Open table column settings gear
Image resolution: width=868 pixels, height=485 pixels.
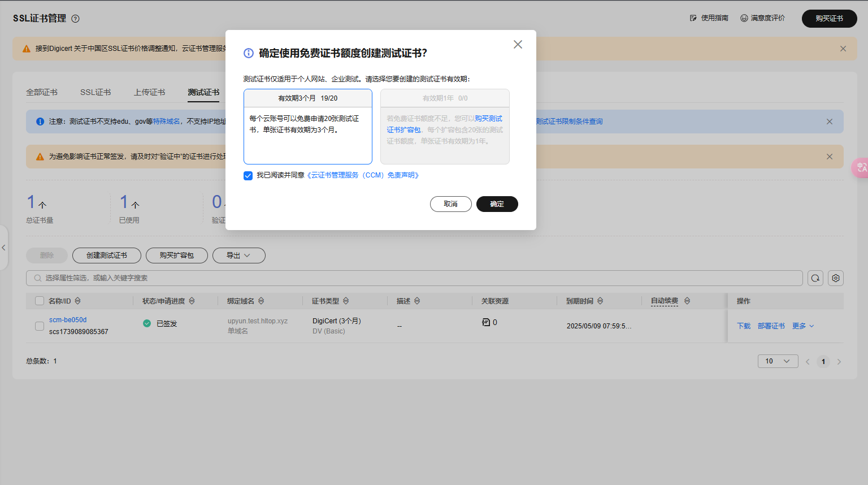coord(836,278)
